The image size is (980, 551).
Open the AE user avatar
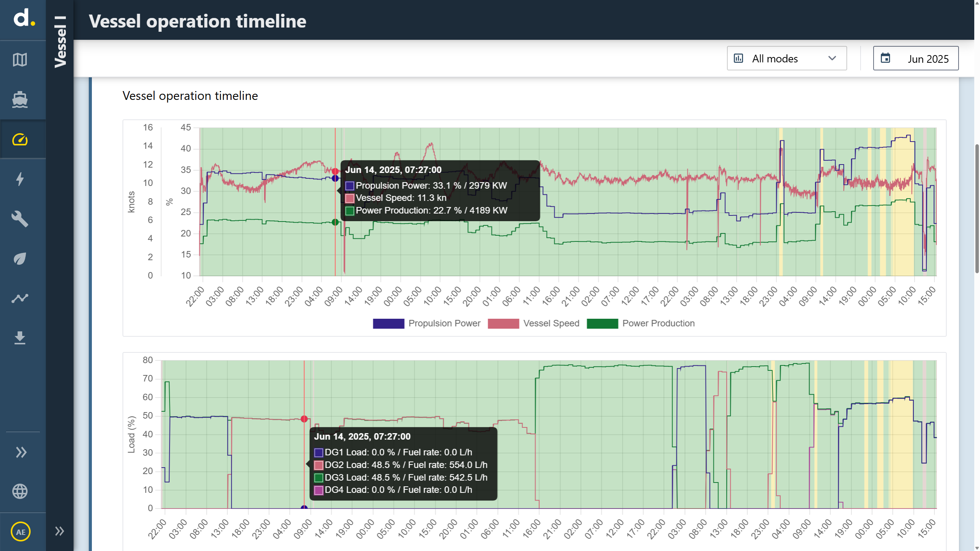point(21,532)
